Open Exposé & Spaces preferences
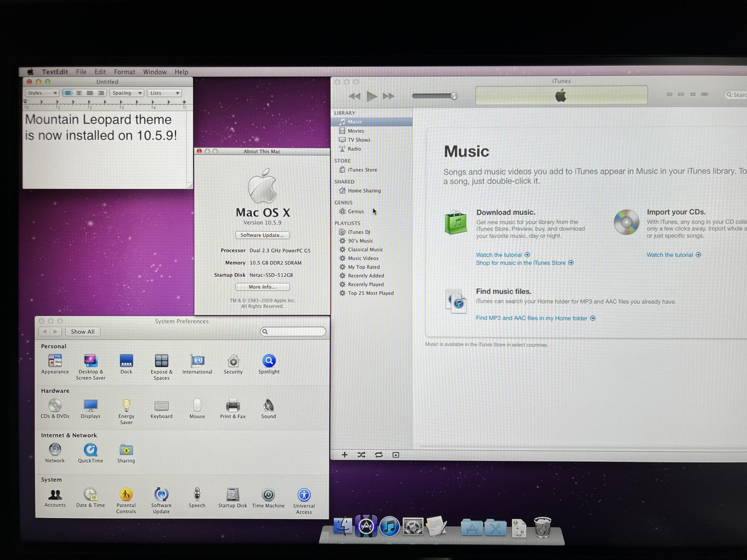 (x=161, y=367)
